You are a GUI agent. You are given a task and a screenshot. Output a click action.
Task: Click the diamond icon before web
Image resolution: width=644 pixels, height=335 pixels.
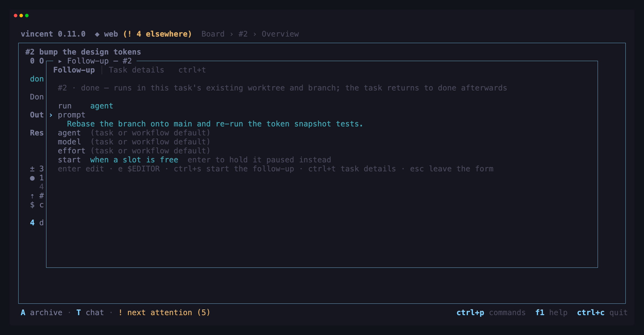pos(97,34)
